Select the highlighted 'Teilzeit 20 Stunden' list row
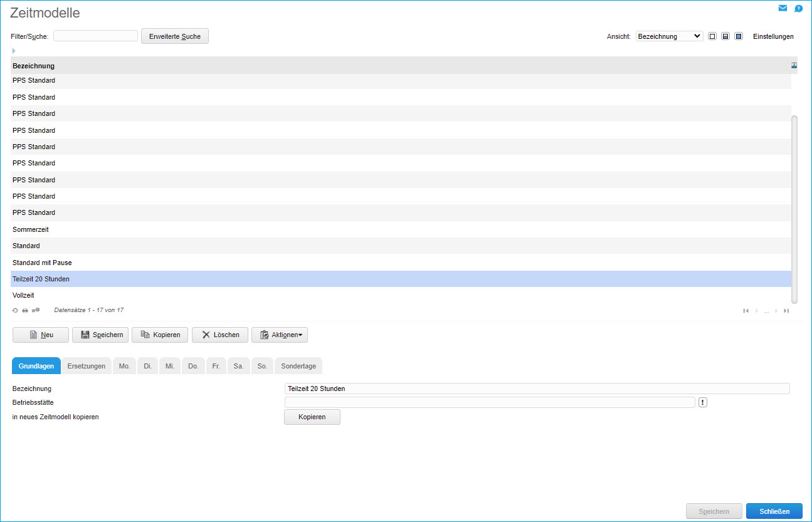Viewport: 812px width, 522px height. 401,279
